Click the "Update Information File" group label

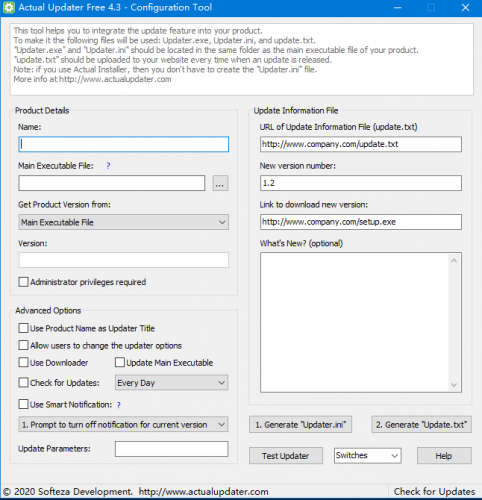pos(296,111)
